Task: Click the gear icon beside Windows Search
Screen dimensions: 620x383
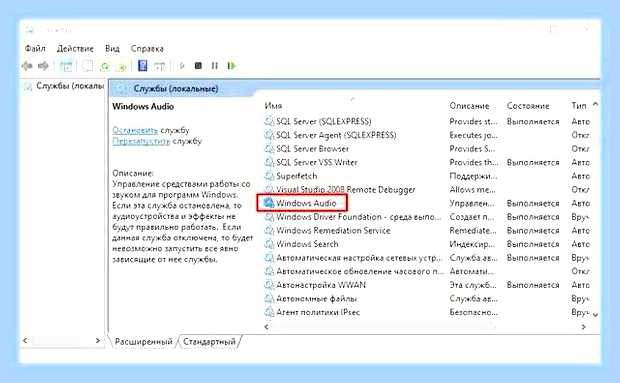Action: tap(269, 244)
